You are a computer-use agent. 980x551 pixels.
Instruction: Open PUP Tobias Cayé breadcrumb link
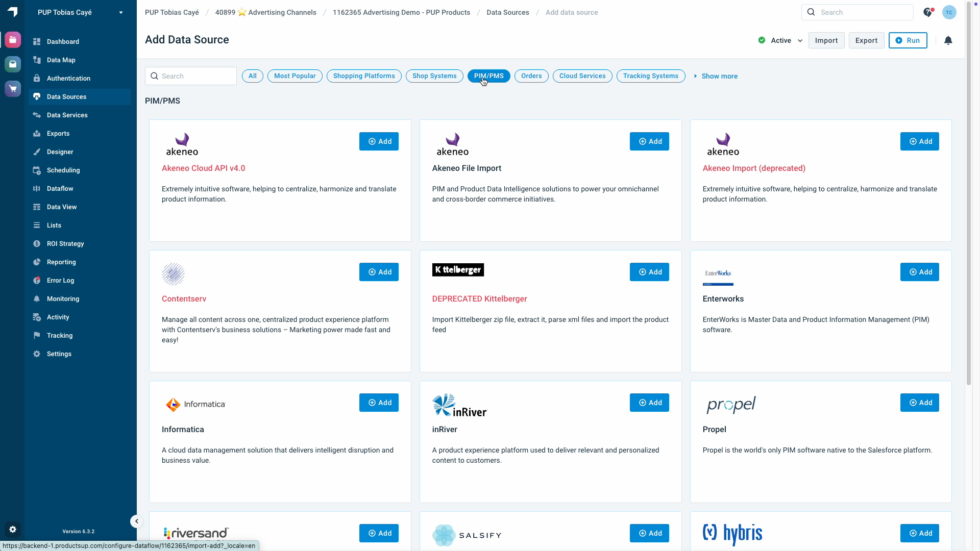(x=172, y=12)
